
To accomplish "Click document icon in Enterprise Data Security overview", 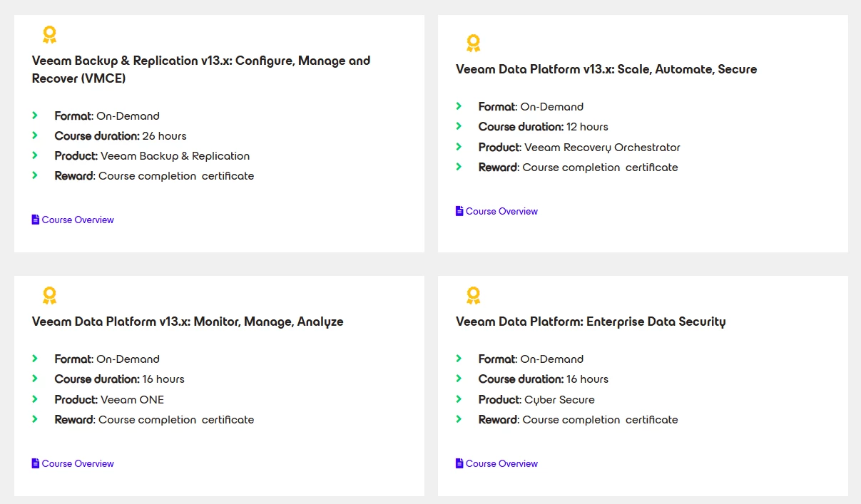I will click(459, 463).
